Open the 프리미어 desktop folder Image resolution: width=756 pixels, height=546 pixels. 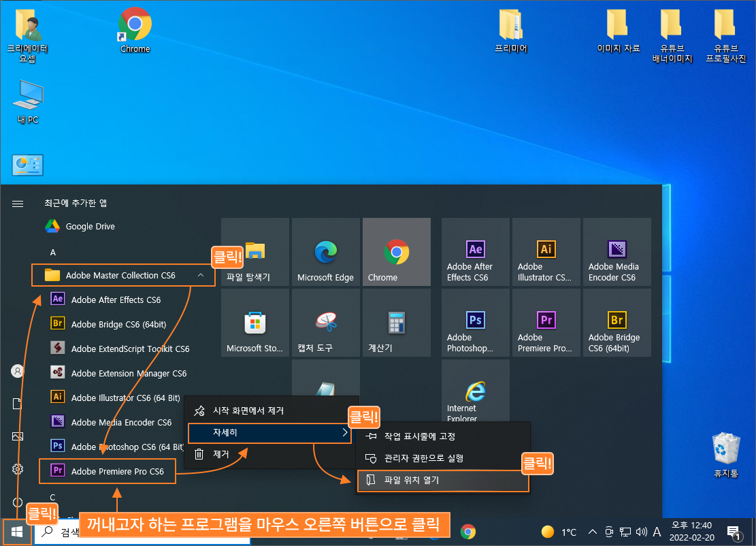(510, 31)
